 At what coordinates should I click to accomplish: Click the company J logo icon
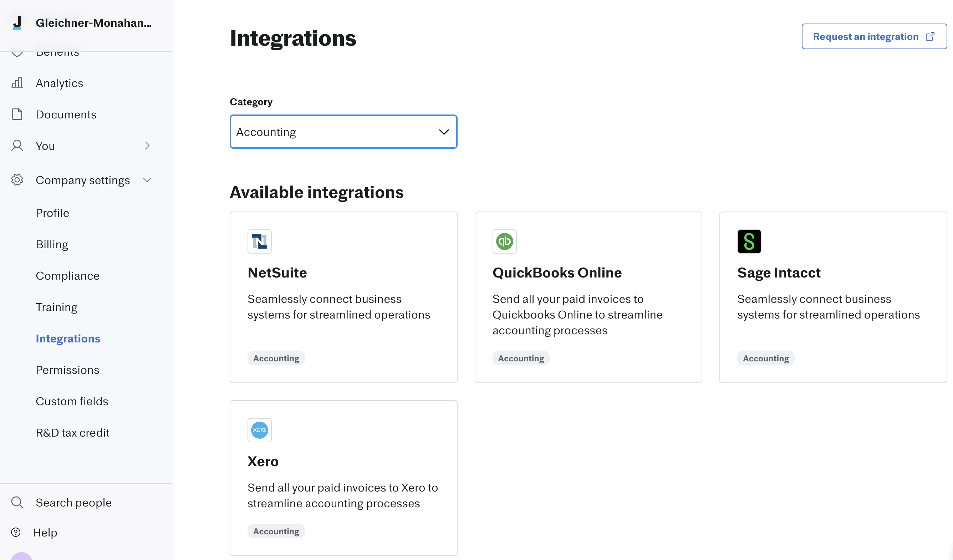17,23
